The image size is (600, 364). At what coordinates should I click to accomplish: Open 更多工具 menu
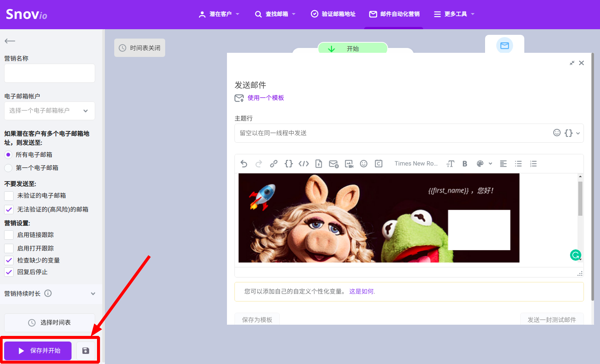click(454, 14)
